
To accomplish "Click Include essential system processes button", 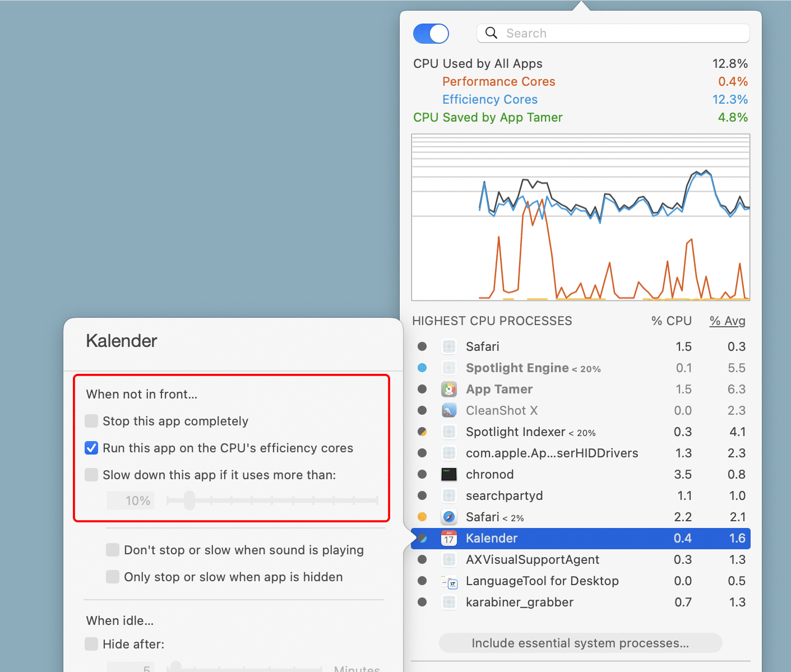I will (x=580, y=643).
